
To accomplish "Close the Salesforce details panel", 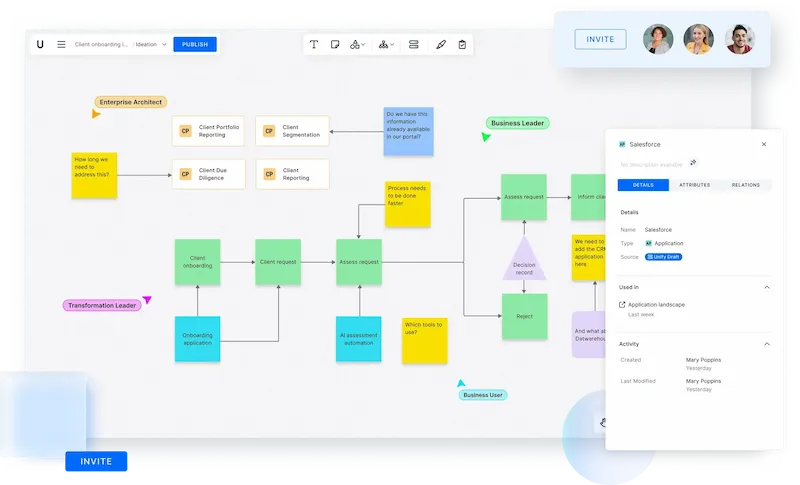I will [764, 144].
